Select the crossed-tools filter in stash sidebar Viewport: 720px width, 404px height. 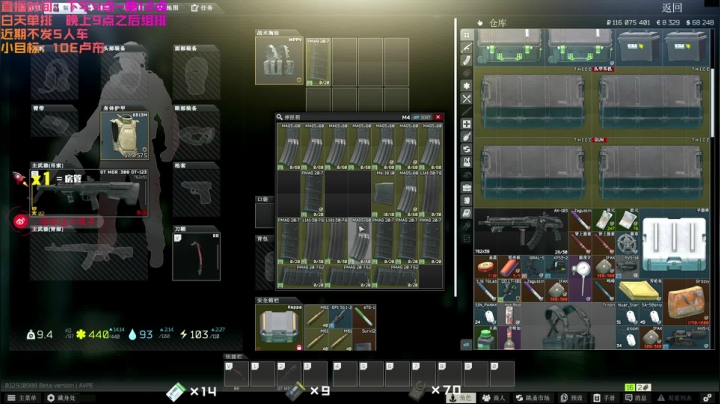[467, 99]
